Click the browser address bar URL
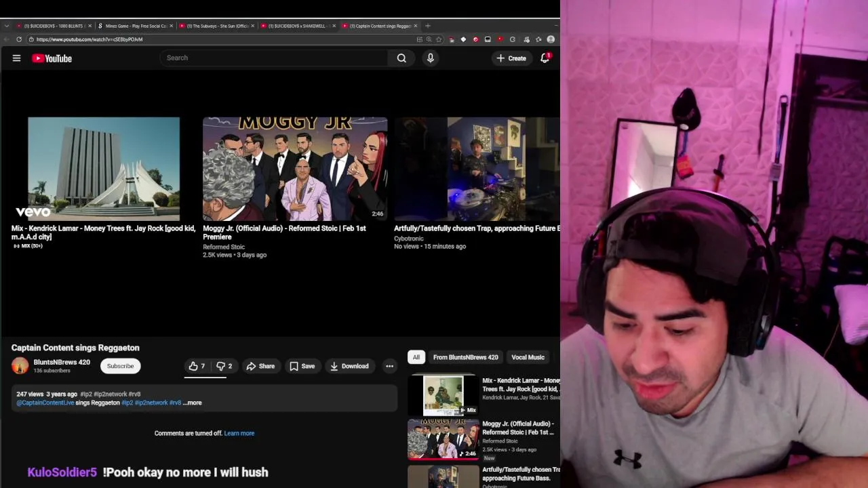 (x=89, y=39)
